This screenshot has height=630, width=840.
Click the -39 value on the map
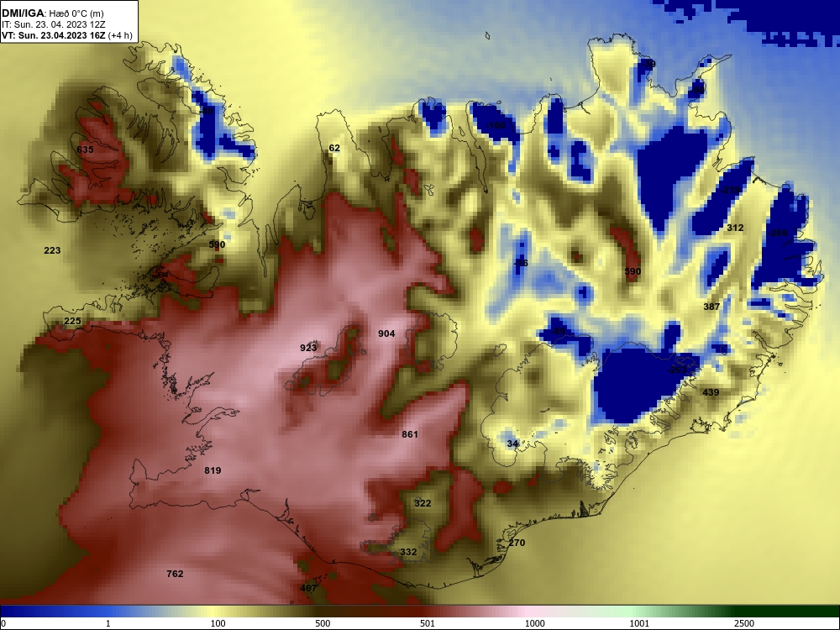[648, 64]
